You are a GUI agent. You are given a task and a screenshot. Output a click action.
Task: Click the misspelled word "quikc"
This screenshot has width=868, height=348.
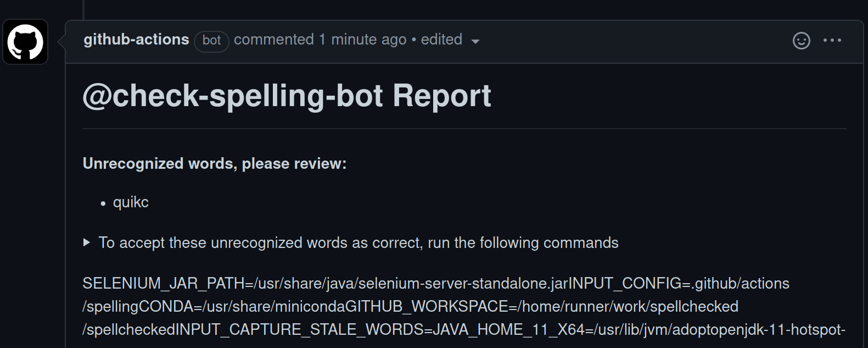pos(131,202)
